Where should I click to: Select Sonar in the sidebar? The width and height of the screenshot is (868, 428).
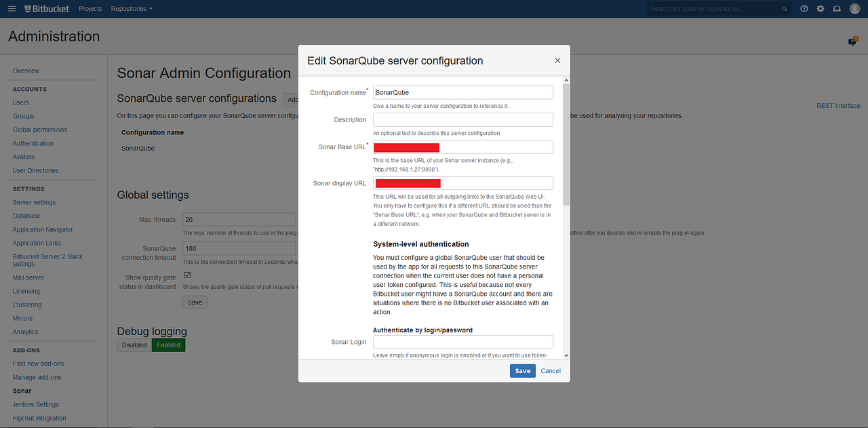[22, 391]
